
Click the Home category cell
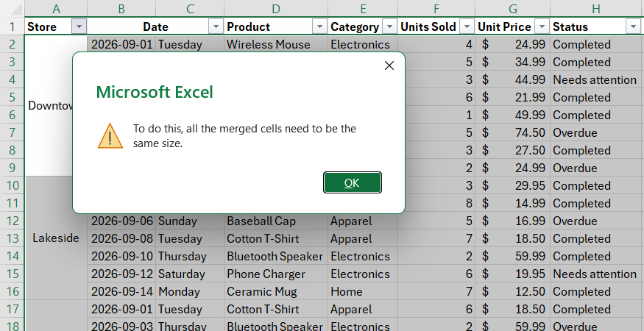pyautogui.click(x=363, y=291)
